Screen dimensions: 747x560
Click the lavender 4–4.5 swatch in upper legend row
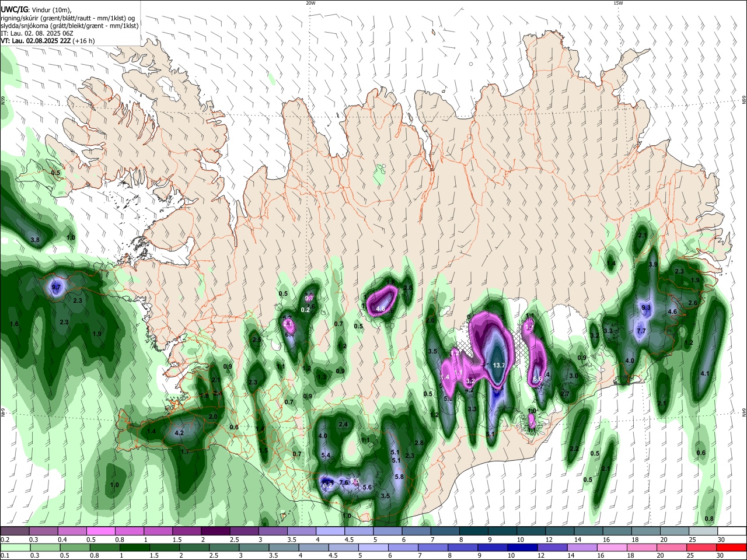(330, 531)
